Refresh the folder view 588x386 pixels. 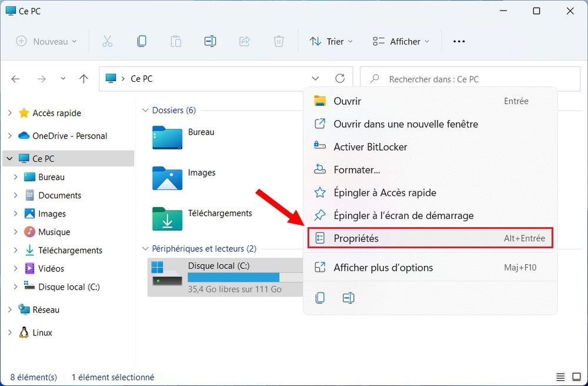pos(341,78)
